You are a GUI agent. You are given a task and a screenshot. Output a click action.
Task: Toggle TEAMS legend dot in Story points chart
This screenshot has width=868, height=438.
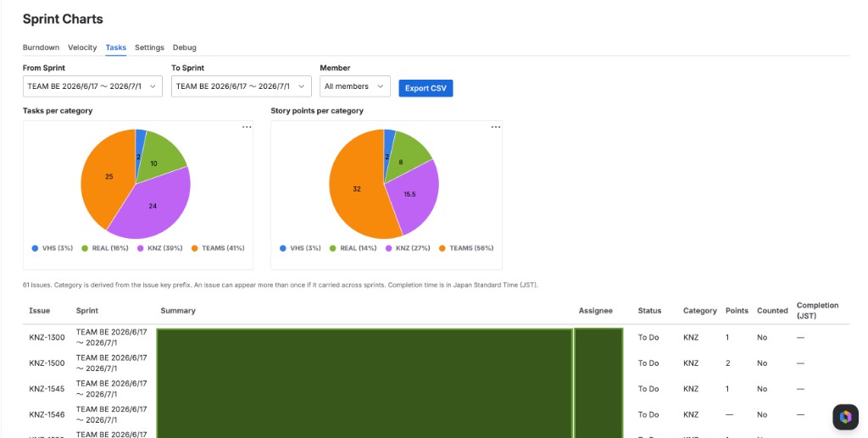pos(442,248)
